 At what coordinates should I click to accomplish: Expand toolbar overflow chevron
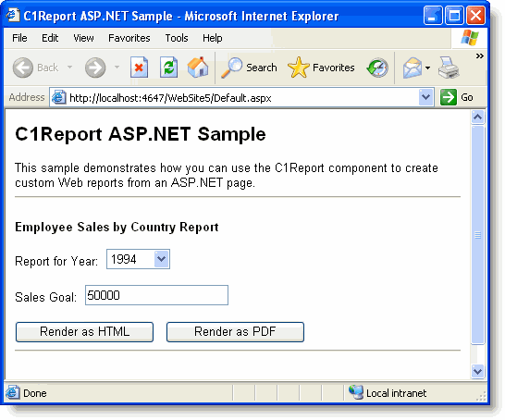pos(479,56)
